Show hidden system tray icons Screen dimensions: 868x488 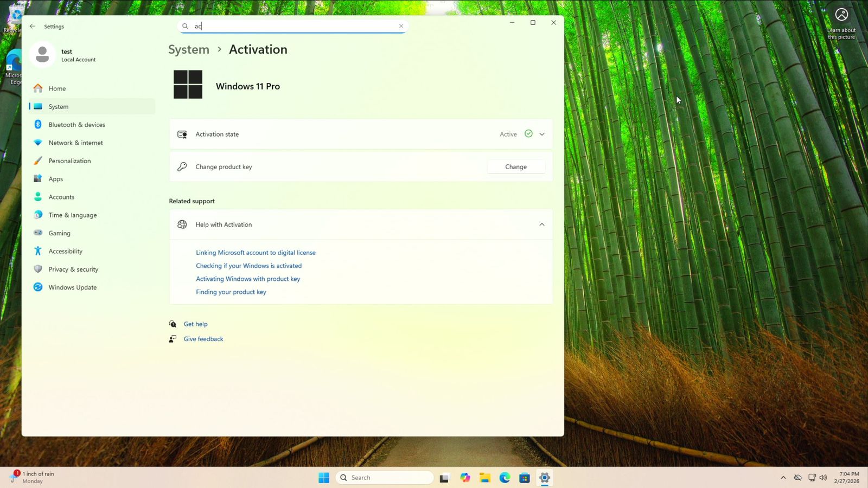coord(783,478)
